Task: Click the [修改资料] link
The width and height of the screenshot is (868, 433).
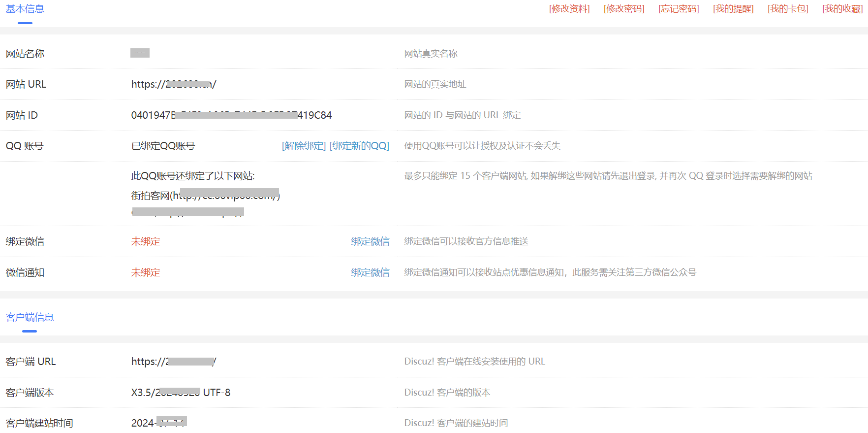Action: coord(569,9)
